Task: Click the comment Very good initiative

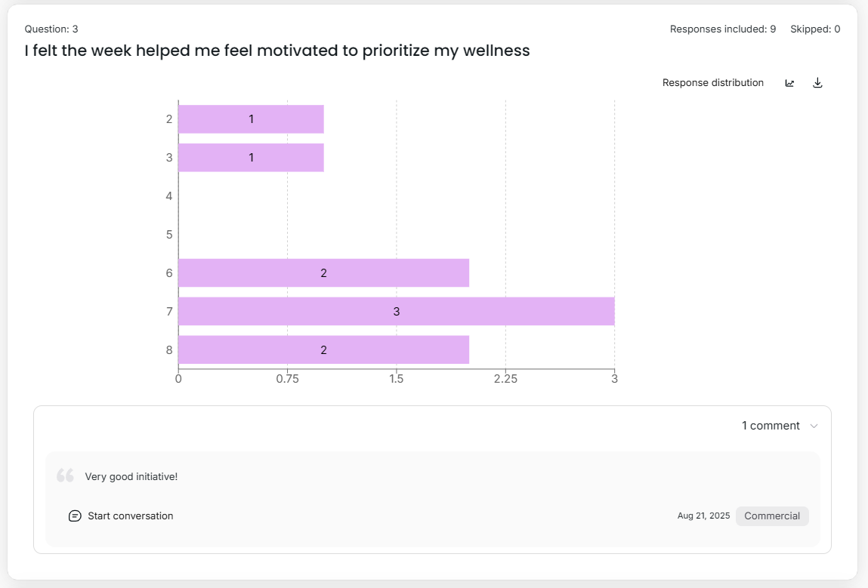Action: (130, 476)
